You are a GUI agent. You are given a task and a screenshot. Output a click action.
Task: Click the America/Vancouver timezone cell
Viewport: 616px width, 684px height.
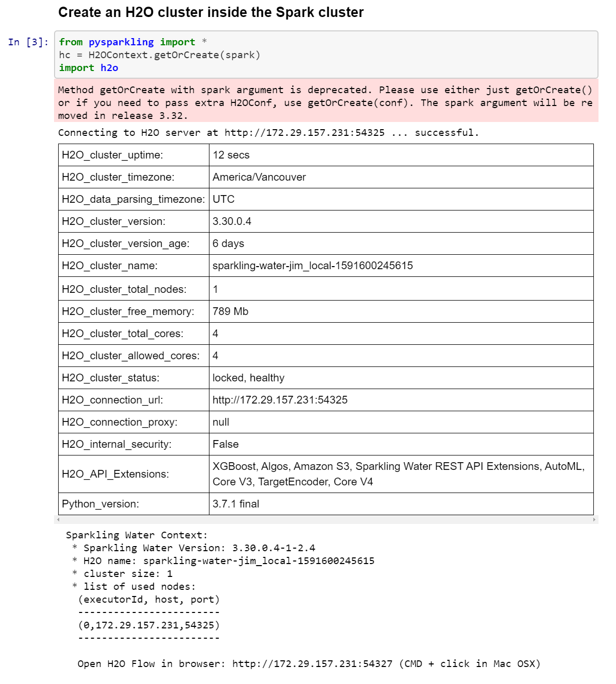click(259, 177)
